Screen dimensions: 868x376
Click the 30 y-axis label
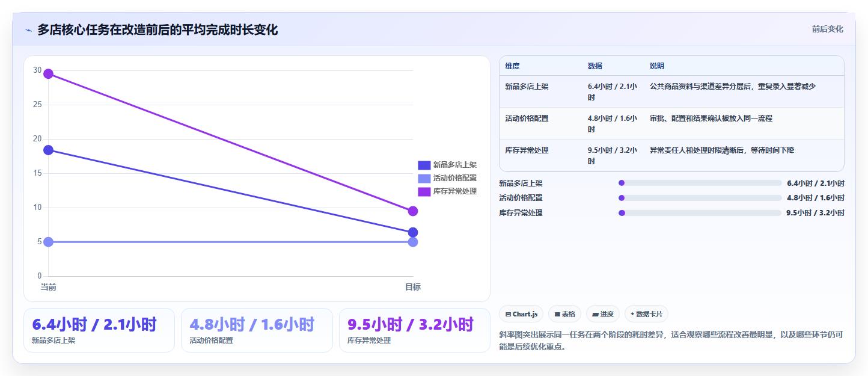37,70
